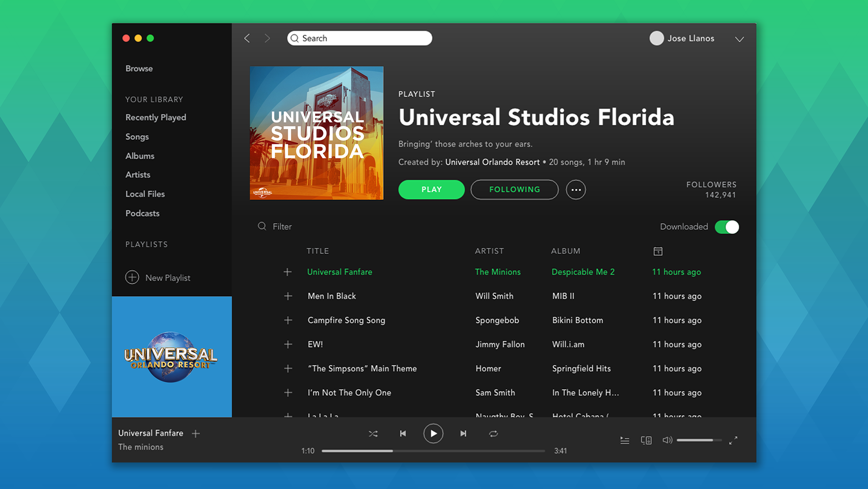Add Men In Black with its plus icon
Viewport: 868px width, 489px height.
[x=288, y=296]
